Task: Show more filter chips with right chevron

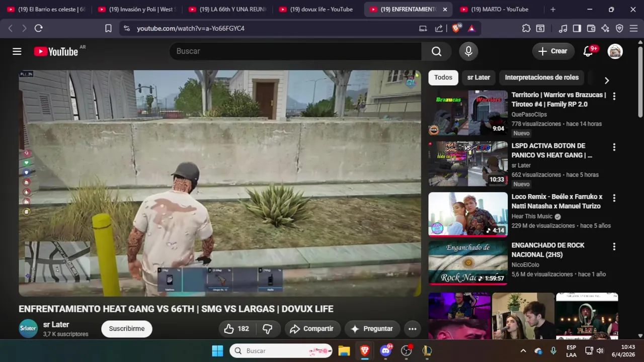Action: (606, 80)
